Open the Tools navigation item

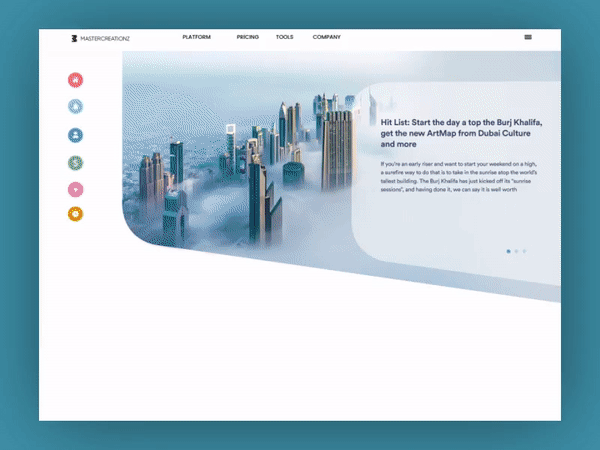coord(284,37)
